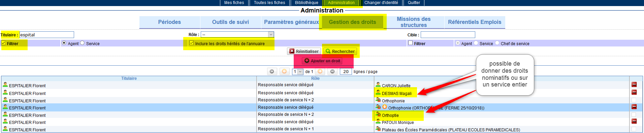
Task: Click the person icon beside PATOUX Monique
Action: [x=378, y=121]
